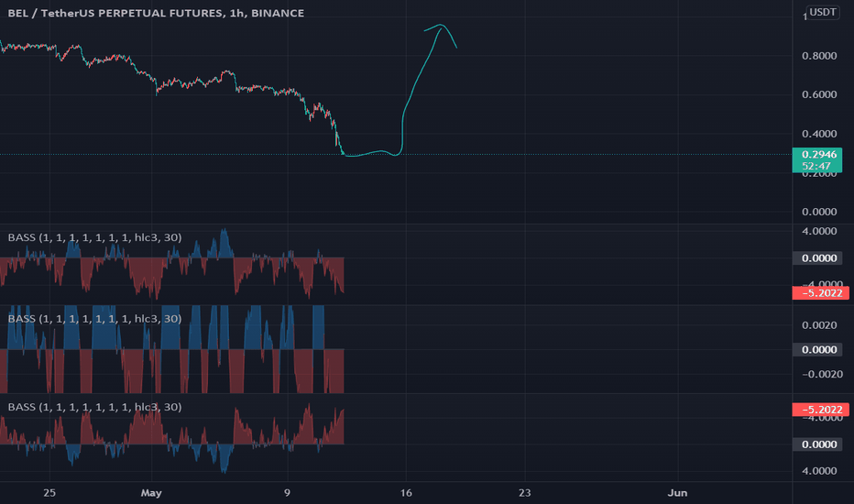Click the red -5.2022 value in third BASS pane
Viewport: 854px width, 504px height.
(821, 410)
